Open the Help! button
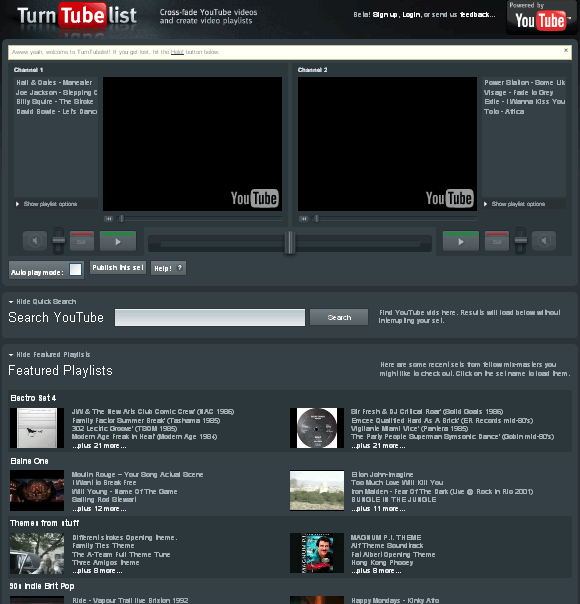Image resolution: width=580 pixels, height=604 pixels. (168, 268)
